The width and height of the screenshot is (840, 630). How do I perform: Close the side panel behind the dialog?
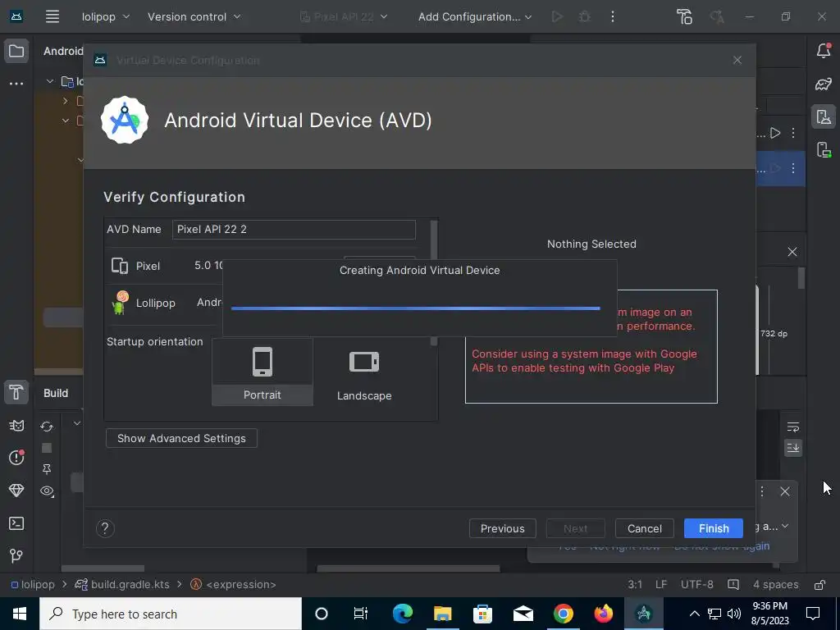point(792,252)
